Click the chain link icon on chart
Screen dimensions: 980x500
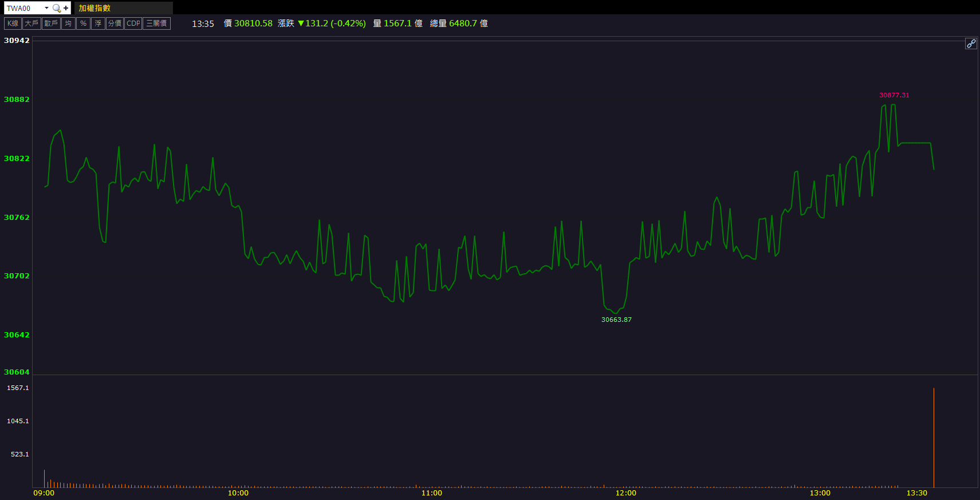pyautogui.click(x=971, y=44)
